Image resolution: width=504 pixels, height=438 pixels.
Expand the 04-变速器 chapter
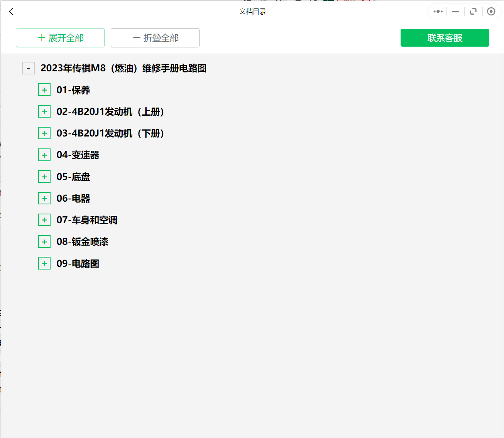coord(44,155)
